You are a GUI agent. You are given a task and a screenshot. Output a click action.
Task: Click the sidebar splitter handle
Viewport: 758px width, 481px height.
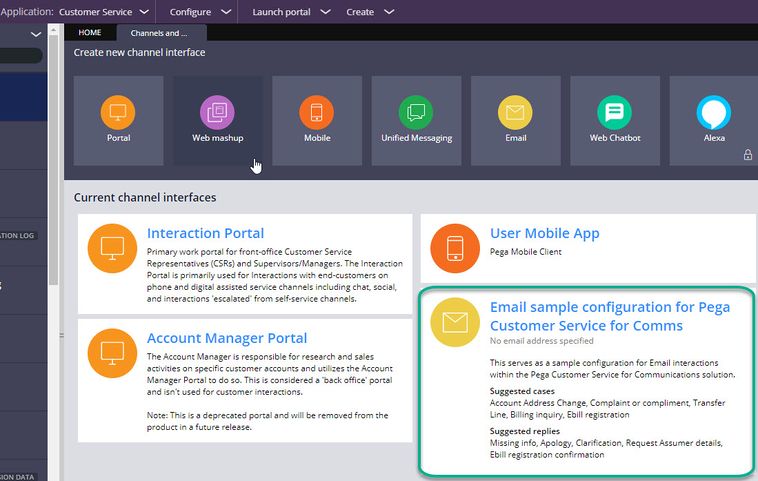click(x=61, y=335)
